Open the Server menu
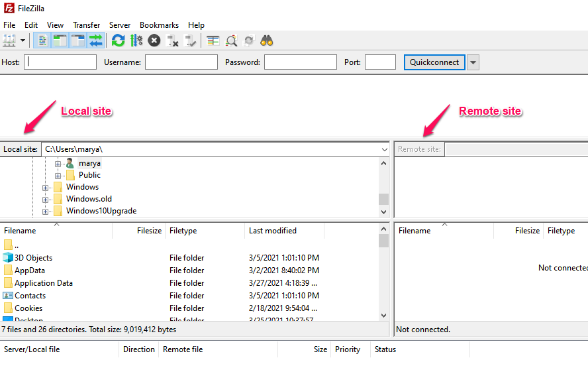The image size is (588, 368). pyautogui.click(x=120, y=25)
